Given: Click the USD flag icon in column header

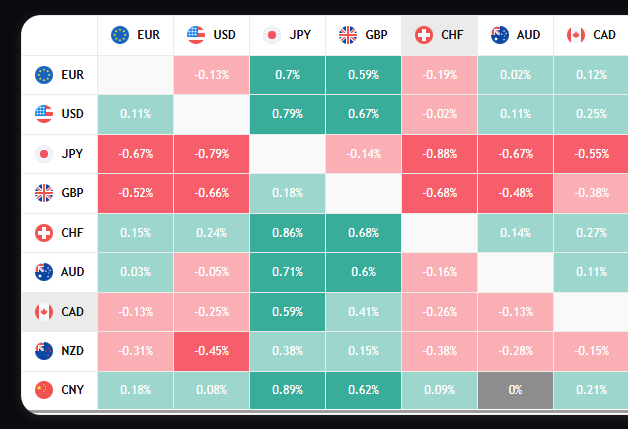Looking at the screenshot, I should [x=196, y=35].
